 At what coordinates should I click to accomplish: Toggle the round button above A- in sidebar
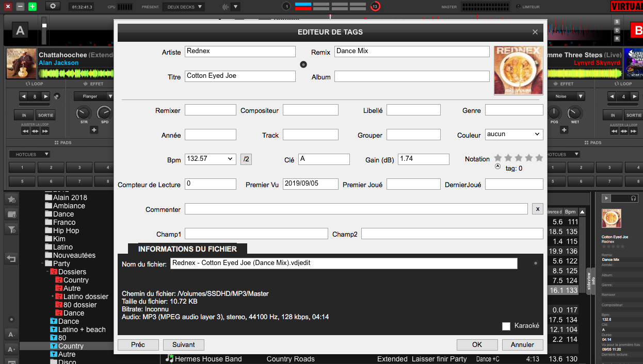point(11,320)
